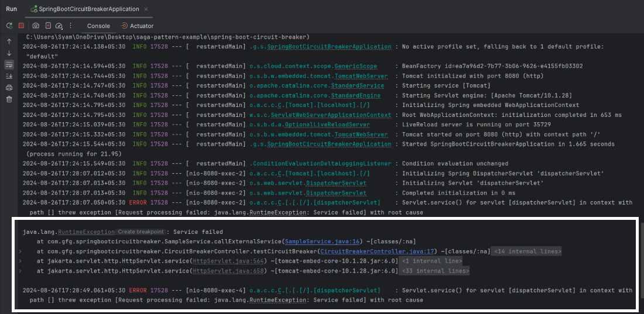The height and width of the screenshot is (314, 644).
Task: Open SpringBootCircuitBreakerApplication link on 'No active profile' line
Action: 329,47
